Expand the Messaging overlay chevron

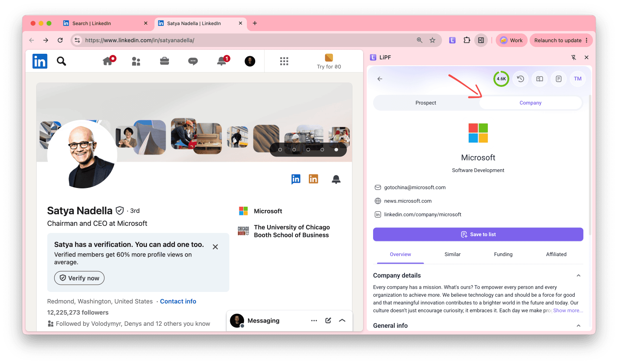pos(342,321)
